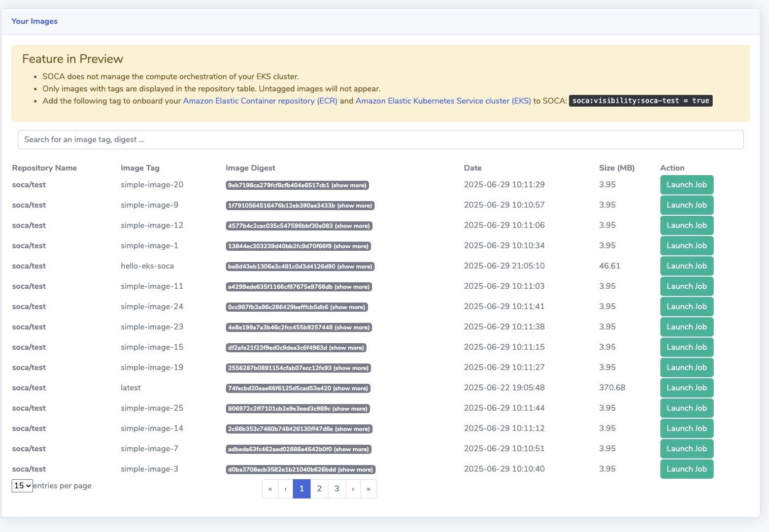Click the next page single arrow
The height and width of the screenshot is (532, 769).
[x=353, y=489]
